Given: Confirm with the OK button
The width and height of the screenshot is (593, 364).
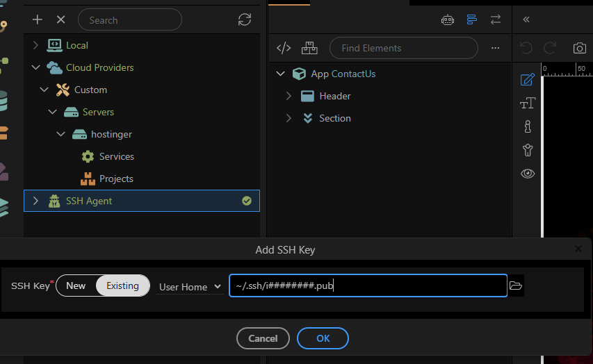Looking at the screenshot, I should point(323,338).
